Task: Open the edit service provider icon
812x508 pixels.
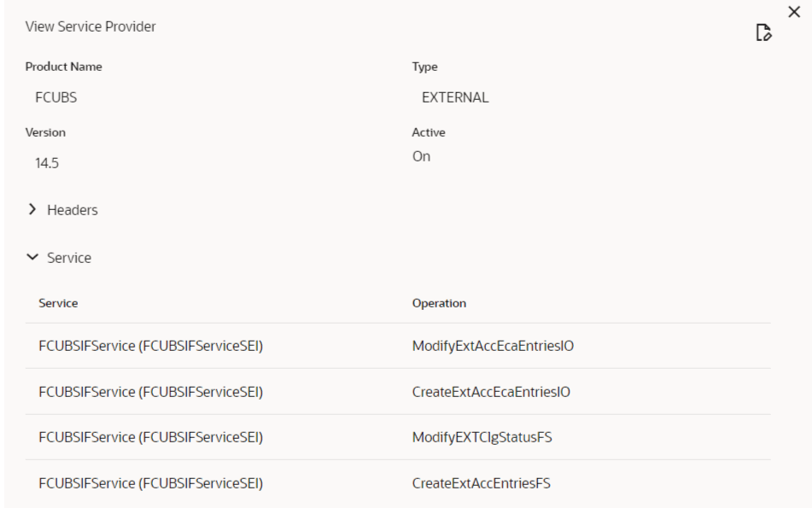Action: [x=764, y=32]
